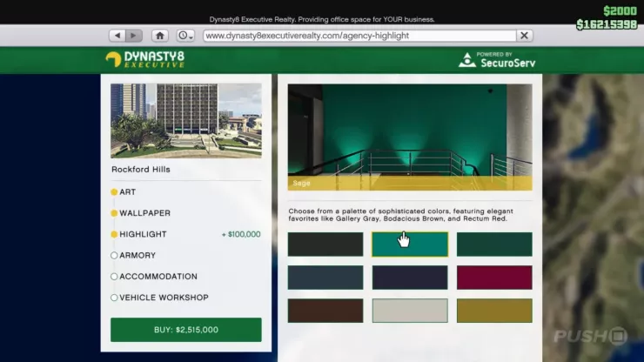Select the ART option
Viewport: 644px width, 362px height.
(x=124, y=192)
